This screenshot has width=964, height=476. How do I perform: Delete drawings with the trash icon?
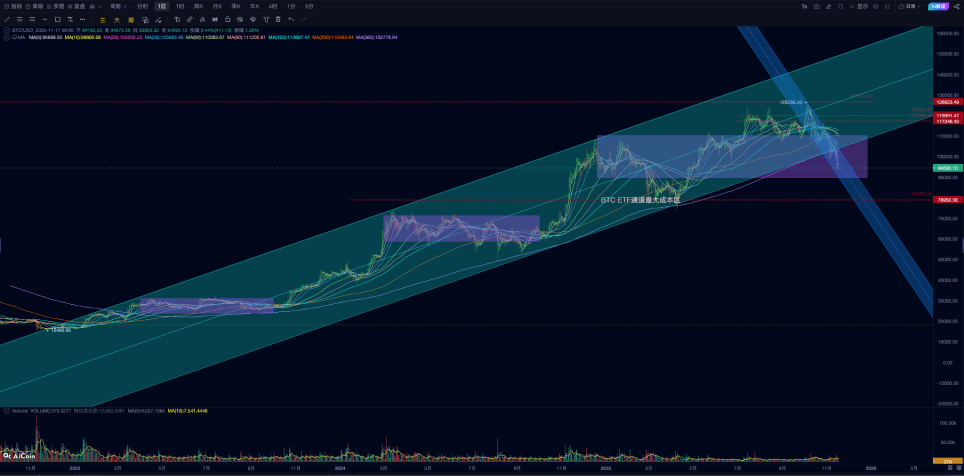pyautogui.click(x=278, y=20)
